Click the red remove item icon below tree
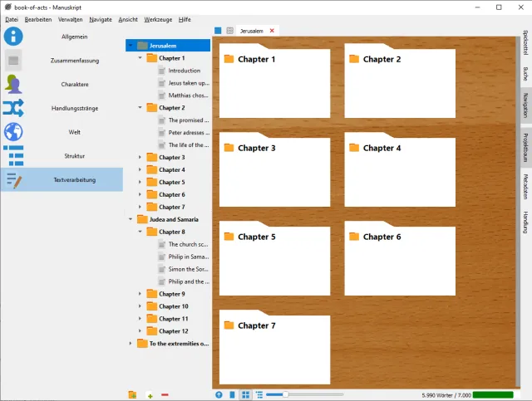The width and height of the screenshot is (532, 401). [165, 394]
